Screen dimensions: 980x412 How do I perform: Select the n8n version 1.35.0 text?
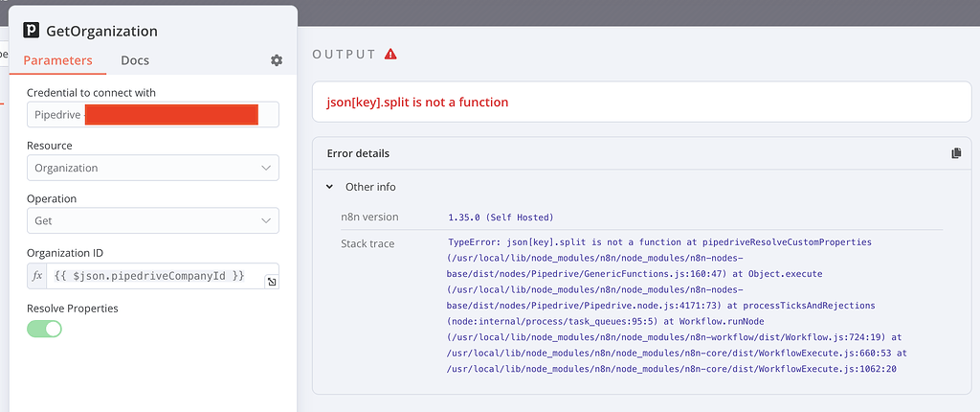tap(501, 217)
